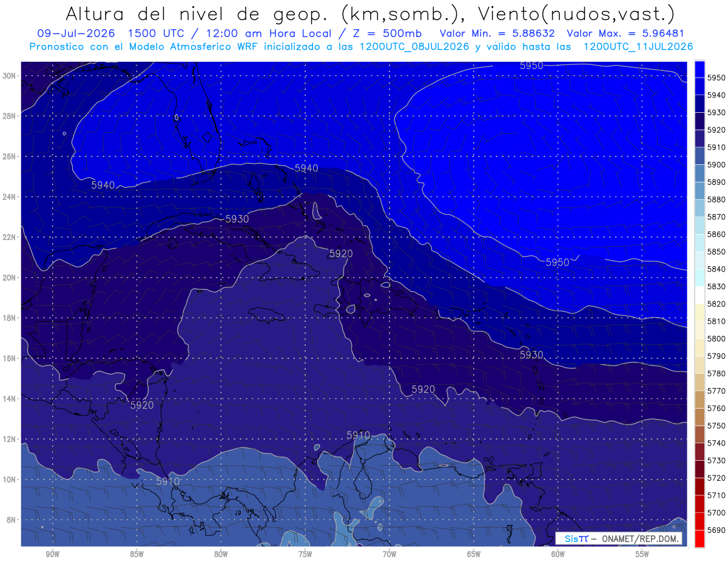
Task: Click the '75W' longitude axis label
Action: (305, 554)
